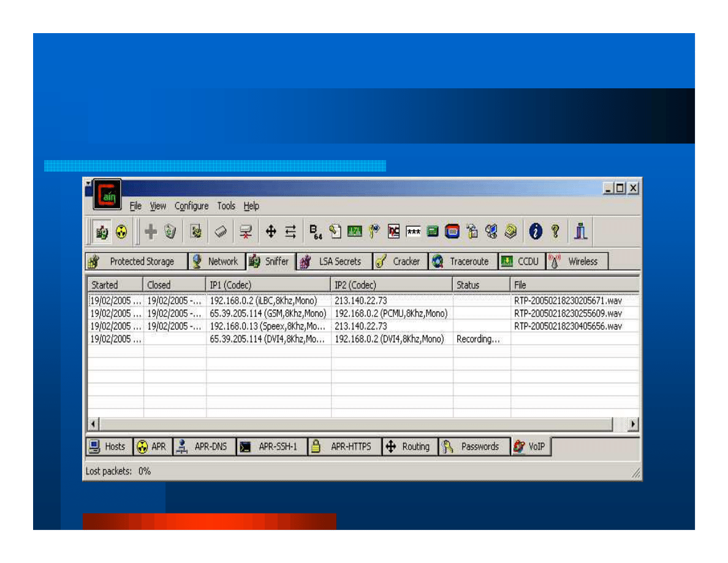The width and height of the screenshot is (728, 563).
Task: Click the Remove from list trash icon
Action: click(170, 232)
